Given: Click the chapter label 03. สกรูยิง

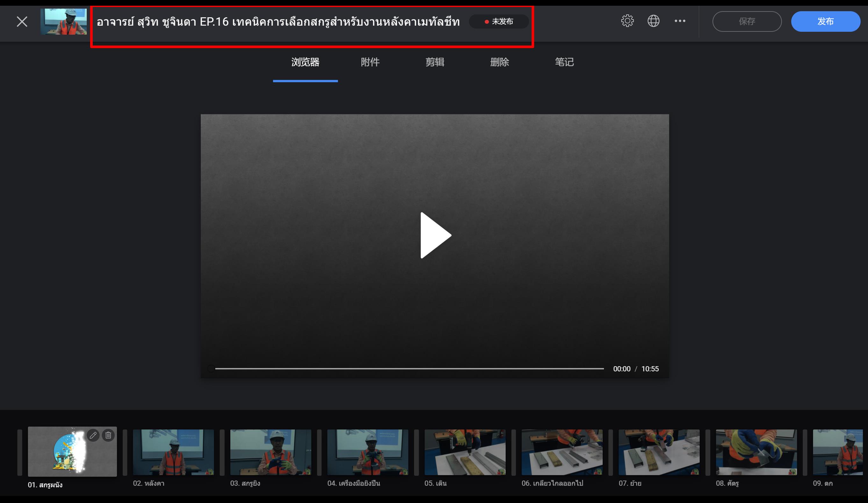Looking at the screenshot, I should (245, 483).
